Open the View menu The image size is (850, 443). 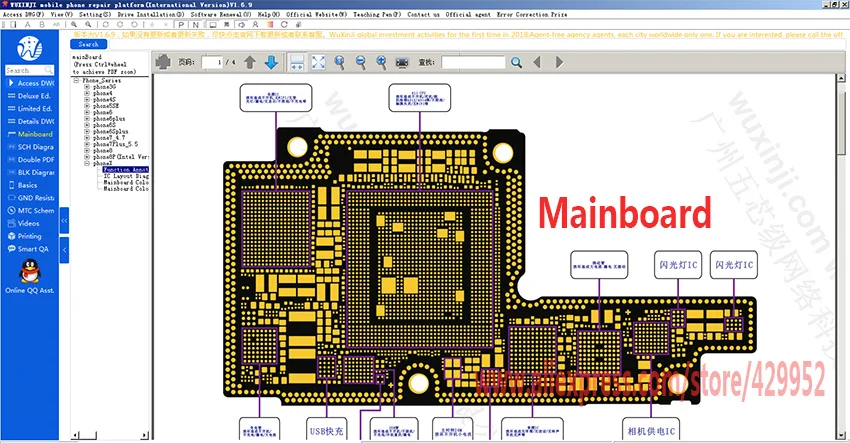click(x=61, y=15)
